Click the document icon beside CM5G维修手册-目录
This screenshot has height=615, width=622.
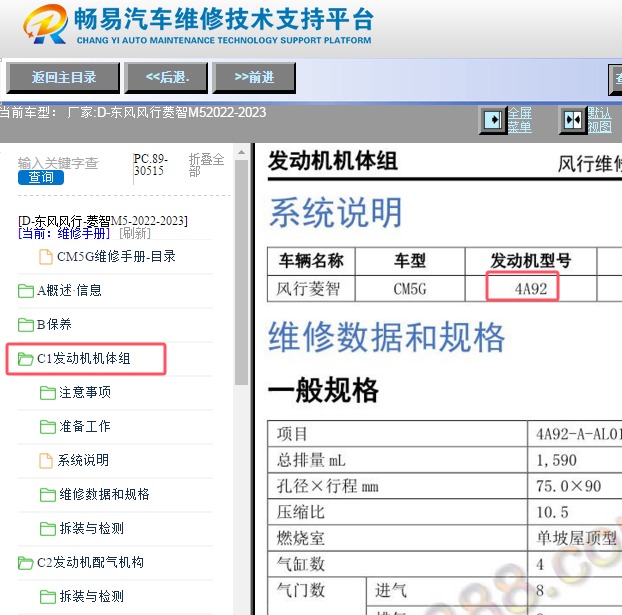tap(46, 257)
